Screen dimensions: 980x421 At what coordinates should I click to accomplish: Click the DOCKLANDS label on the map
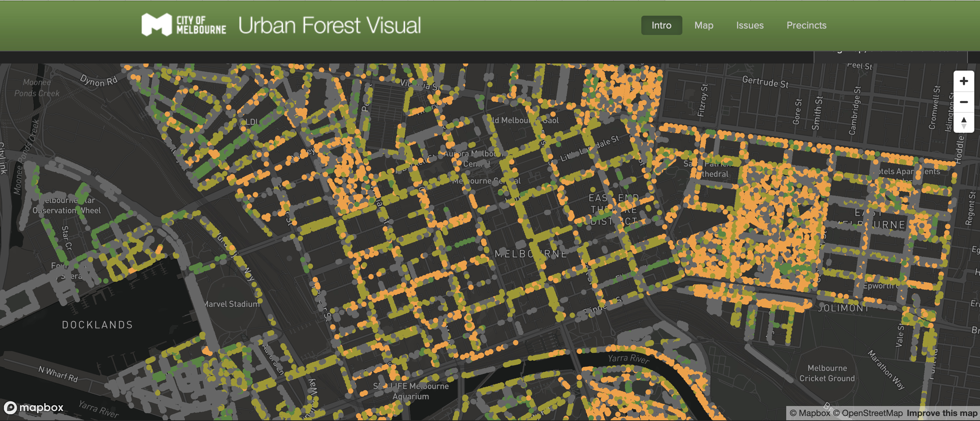[97, 325]
